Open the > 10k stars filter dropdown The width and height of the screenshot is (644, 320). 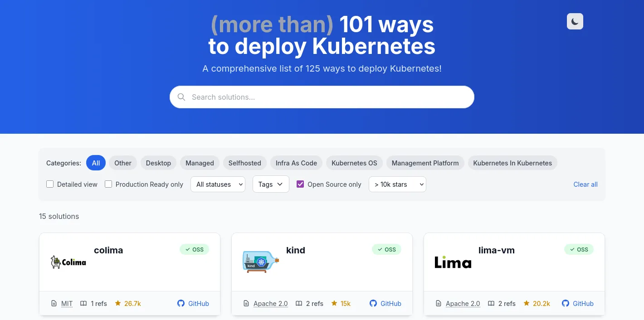click(397, 184)
